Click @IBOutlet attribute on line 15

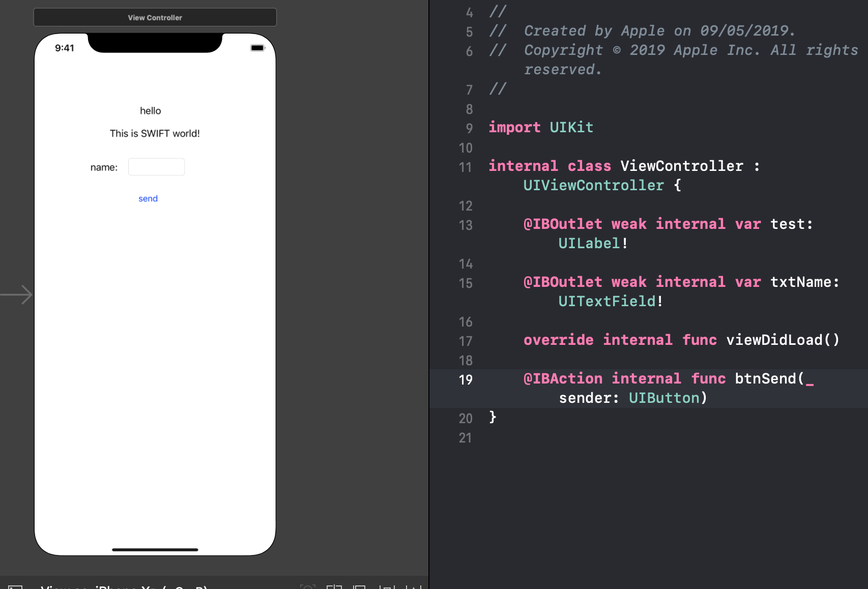click(x=563, y=282)
